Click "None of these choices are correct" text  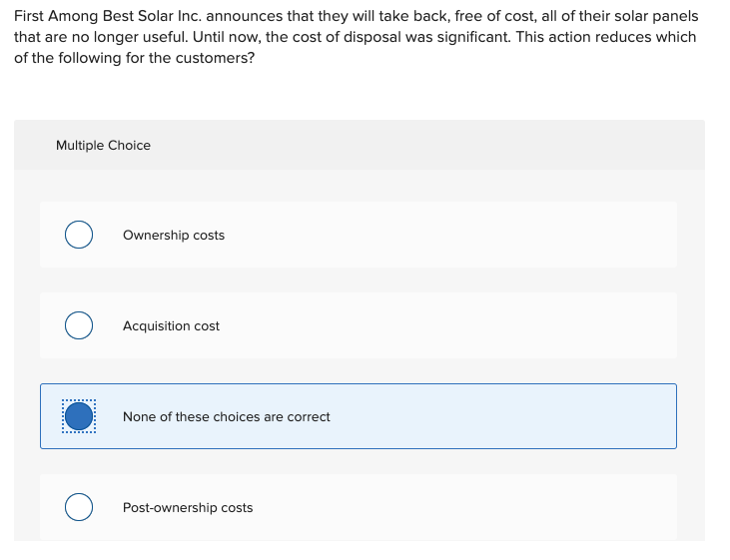pos(226,417)
